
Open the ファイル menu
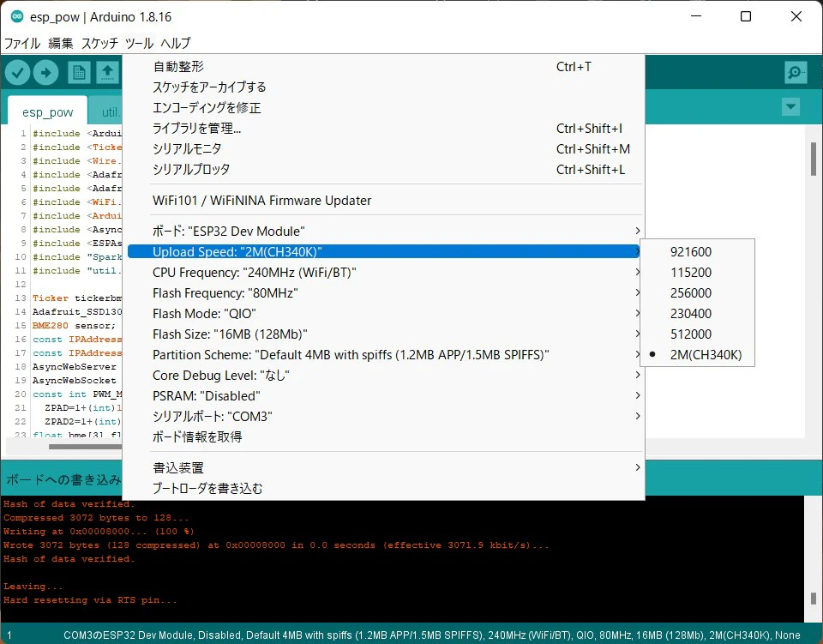click(22, 43)
